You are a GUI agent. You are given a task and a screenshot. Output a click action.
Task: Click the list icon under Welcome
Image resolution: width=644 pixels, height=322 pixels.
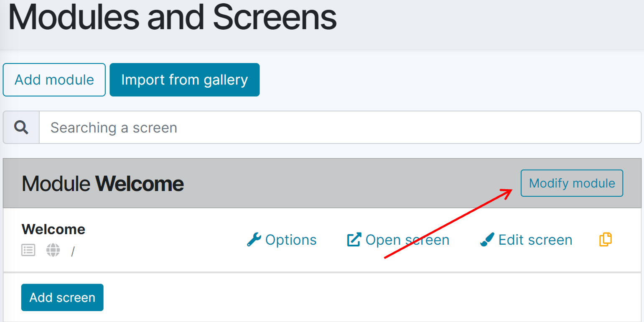(28, 250)
